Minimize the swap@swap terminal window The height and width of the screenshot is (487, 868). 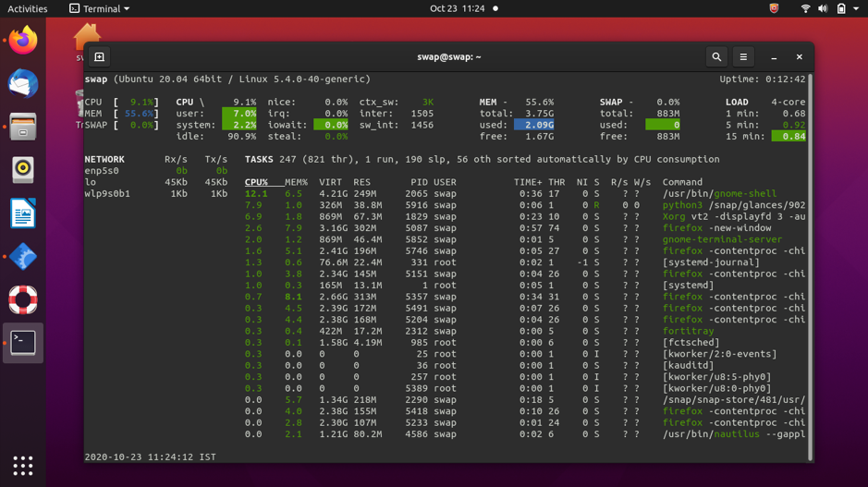[x=774, y=57]
